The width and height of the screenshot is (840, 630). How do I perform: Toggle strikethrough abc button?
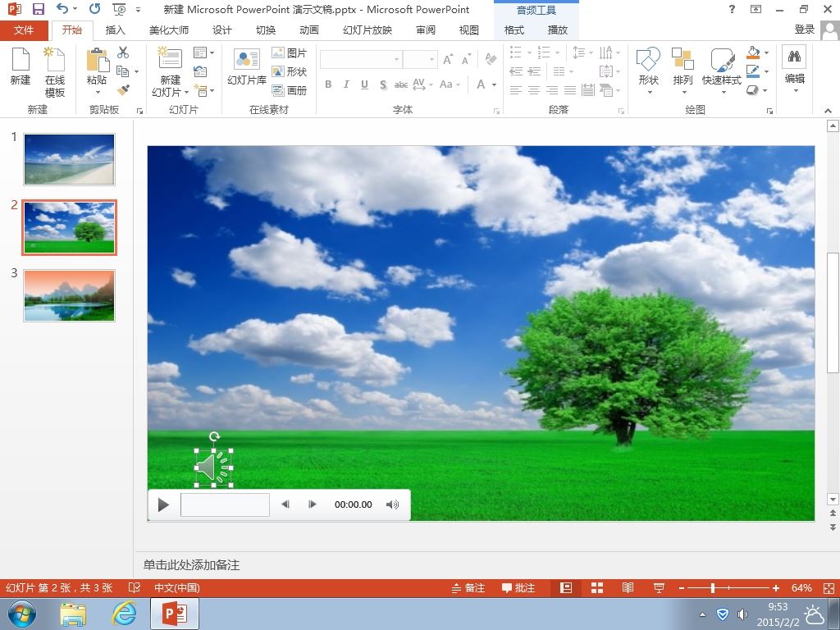pyautogui.click(x=400, y=84)
